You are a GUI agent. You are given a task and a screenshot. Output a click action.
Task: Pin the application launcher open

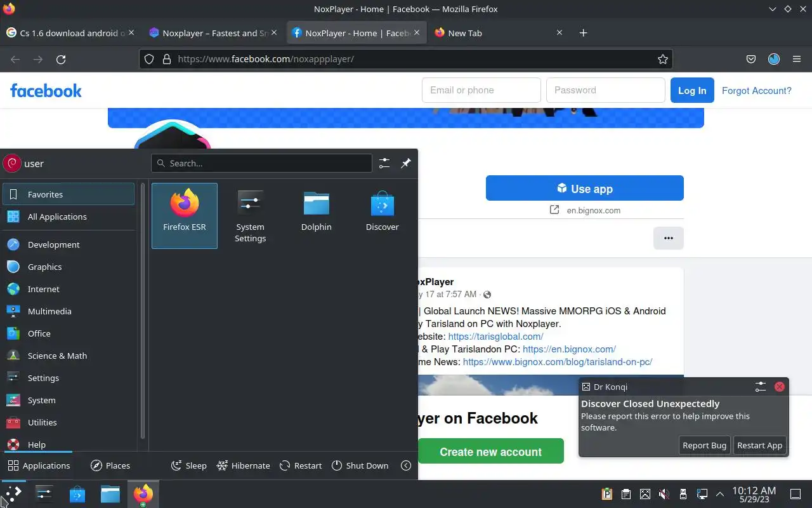[406, 163]
